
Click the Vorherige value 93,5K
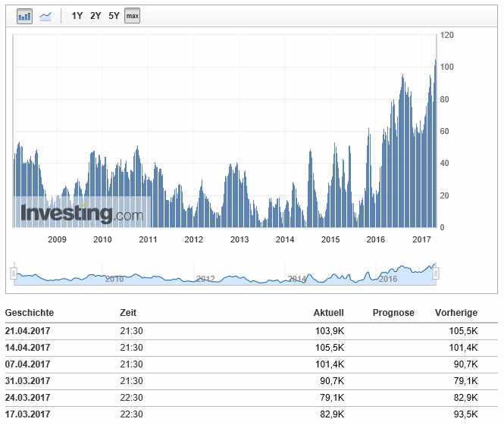coord(466,414)
